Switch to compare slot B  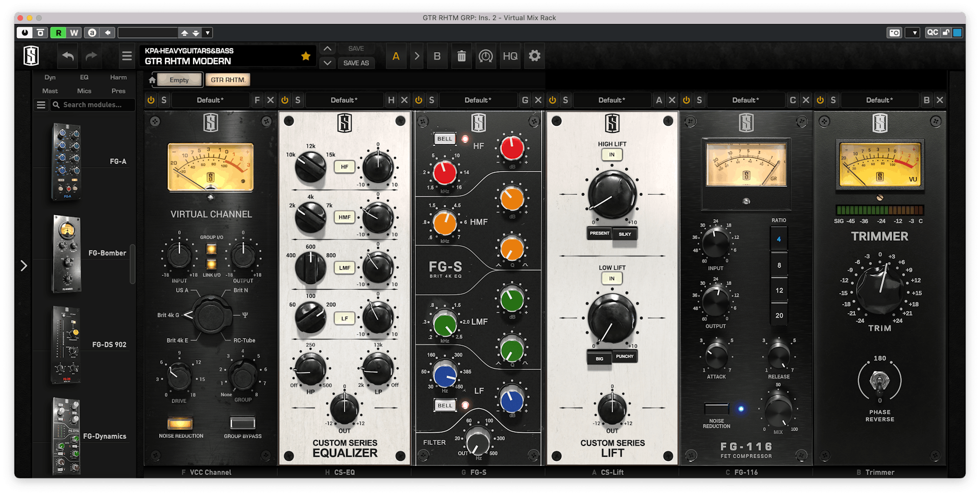[x=437, y=56]
